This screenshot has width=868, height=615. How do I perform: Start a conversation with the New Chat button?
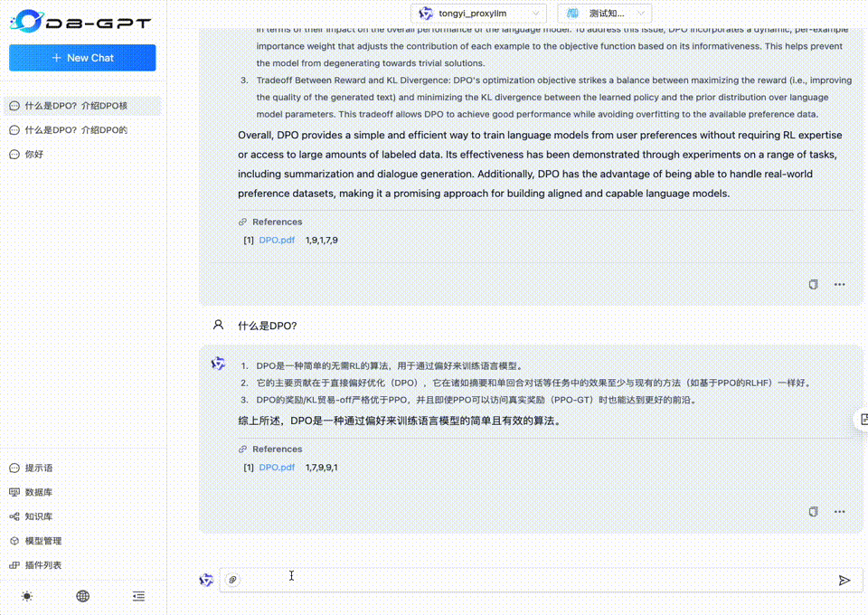tap(82, 57)
